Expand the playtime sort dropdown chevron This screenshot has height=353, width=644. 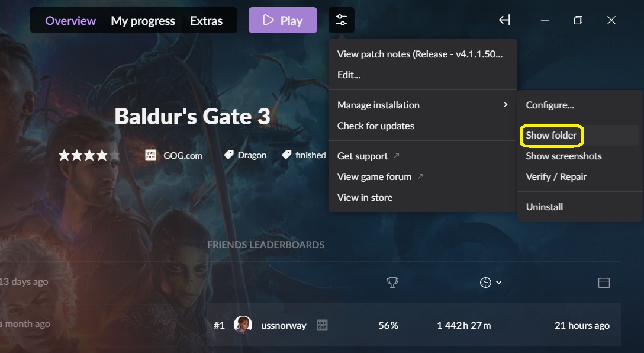coord(498,283)
